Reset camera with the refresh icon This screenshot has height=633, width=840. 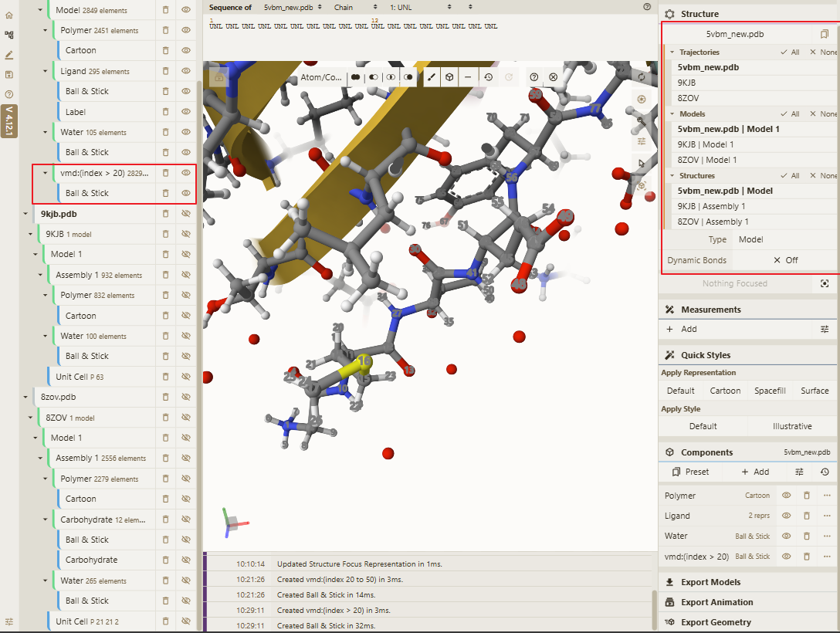point(642,77)
